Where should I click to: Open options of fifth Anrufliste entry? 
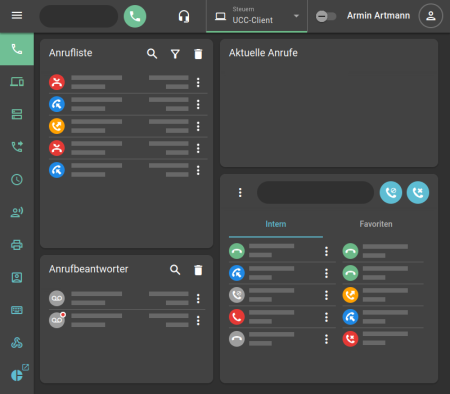coord(198,170)
